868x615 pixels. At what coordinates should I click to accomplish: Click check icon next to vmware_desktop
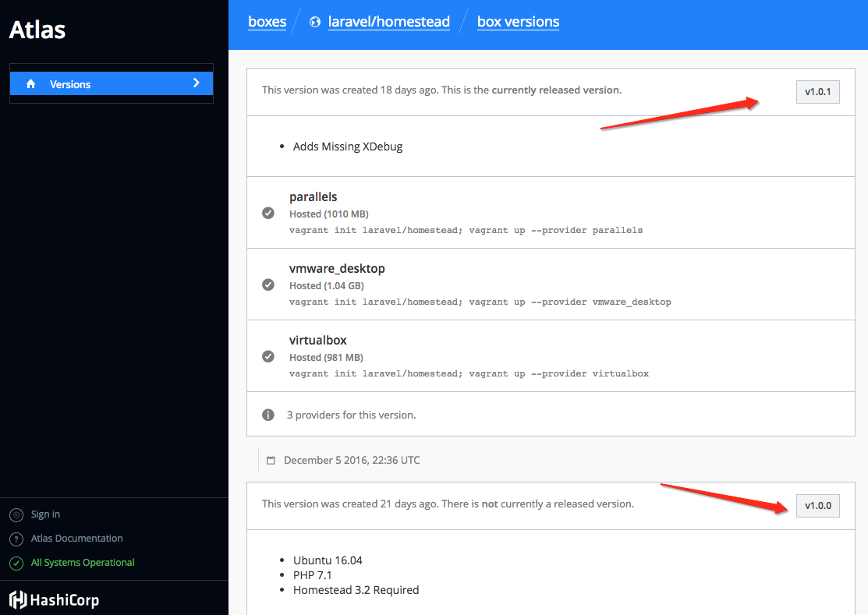(x=268, y=285)
